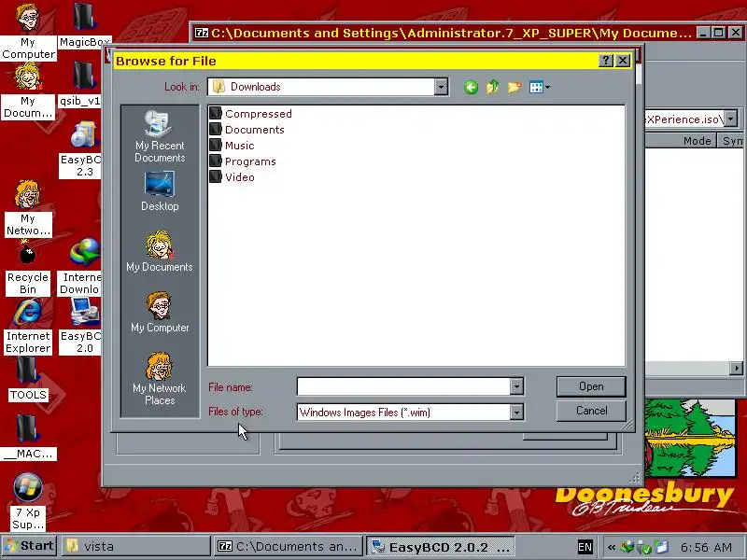Select My Computer in the places bar
The width and height of the screenshot is (747, 560).
click(x=160, y=313)
